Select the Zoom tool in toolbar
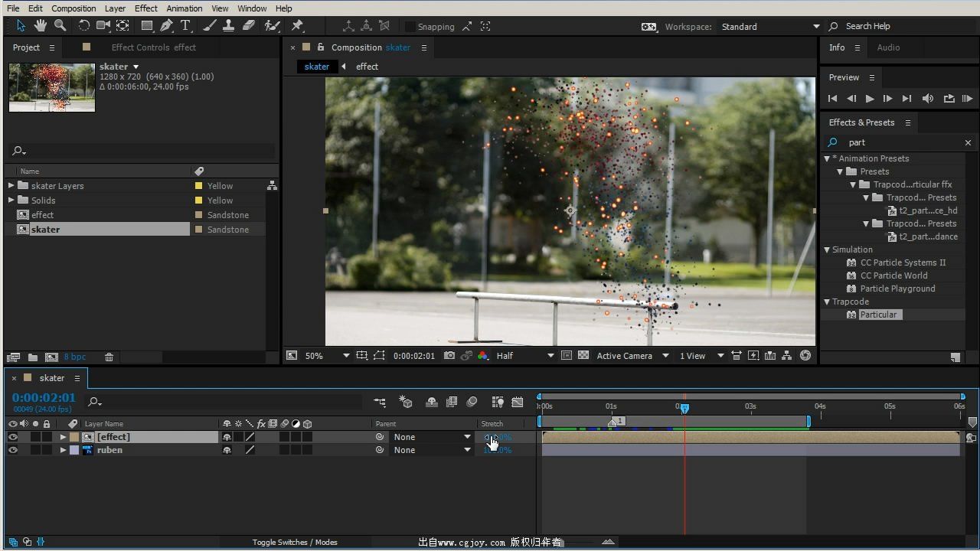The width and height of the screenshot is (980, 551). (60, 26)
